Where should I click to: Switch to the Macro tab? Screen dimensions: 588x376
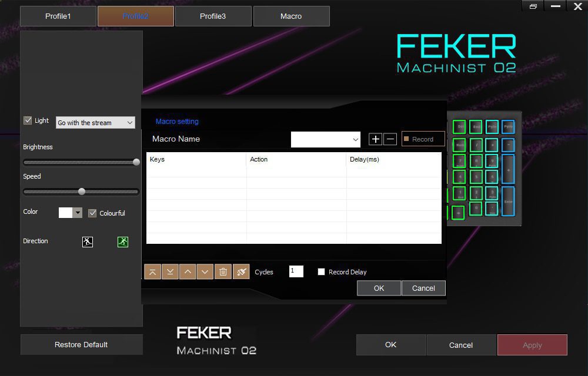[291, 16]
